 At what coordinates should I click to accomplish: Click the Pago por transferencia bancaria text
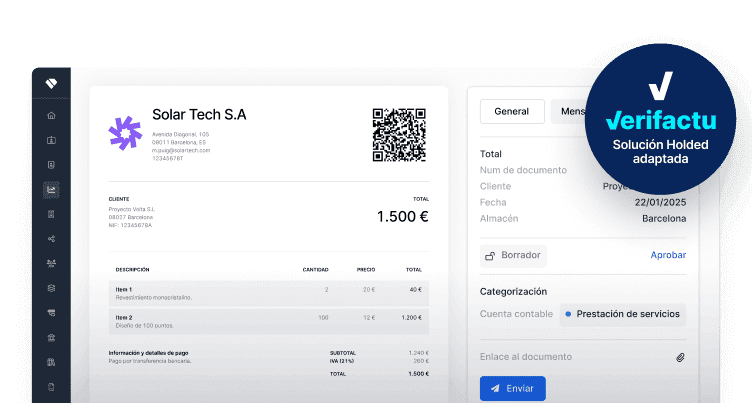click(150, 361)
